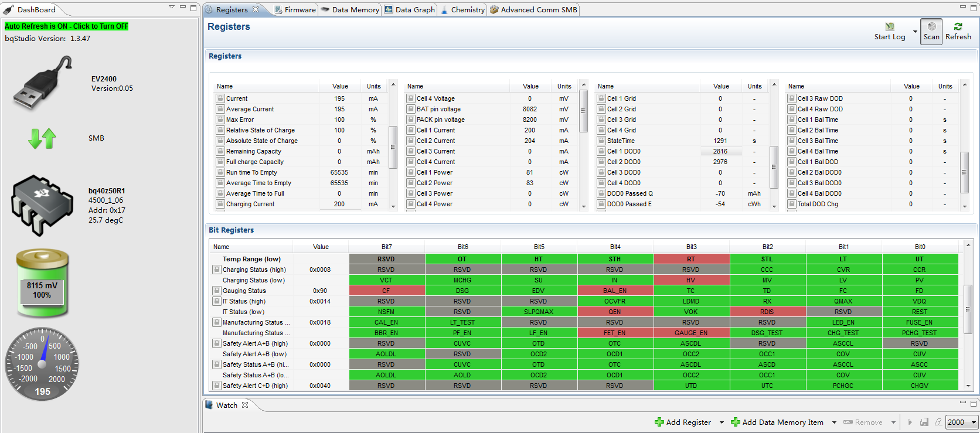Click the icon beside Relative State of Charge

tap(220, 130)
